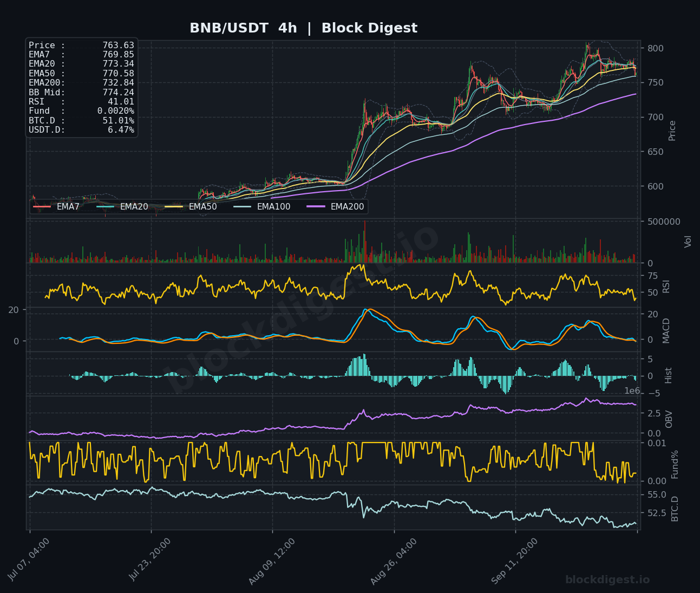Click the 650 price axis tick

tap(656, 152)
